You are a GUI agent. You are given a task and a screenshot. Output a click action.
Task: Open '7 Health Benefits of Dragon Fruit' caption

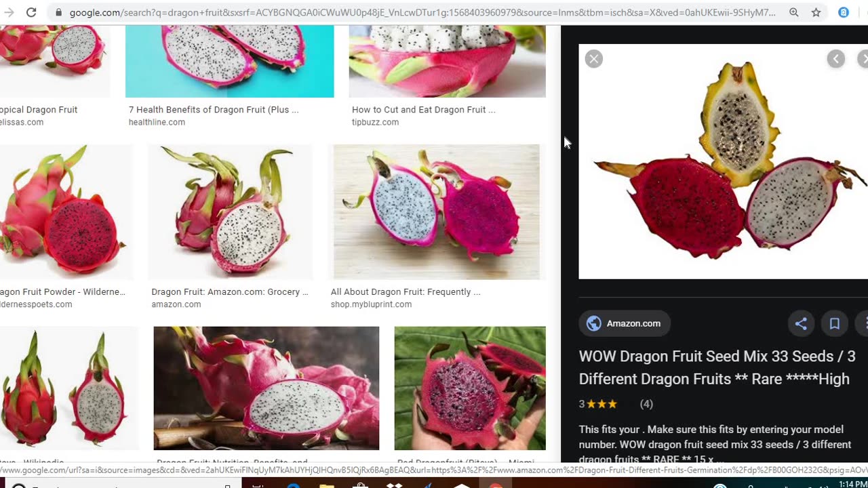pos(214,110)
